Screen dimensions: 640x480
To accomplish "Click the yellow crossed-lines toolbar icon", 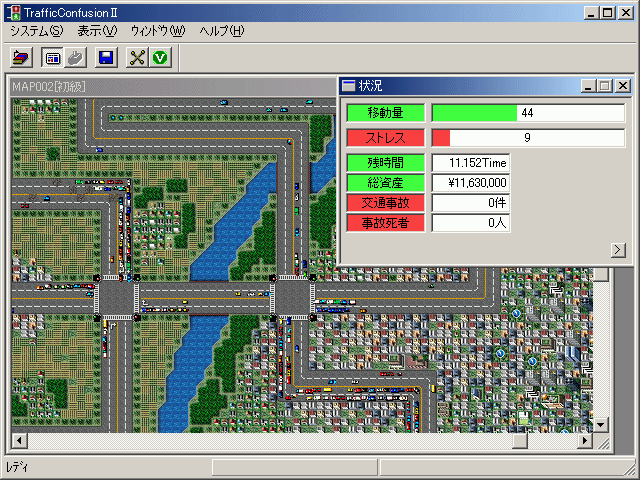I will tap(137, 58).
